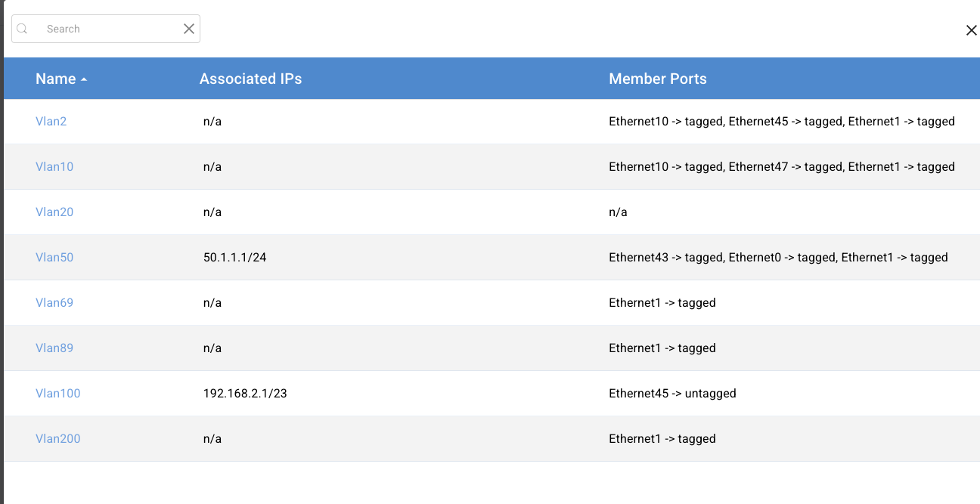Click the Ethernet45 -> untagged member ports cell
This screenshot has height=504, width=980.
click(x=672, y=393)
